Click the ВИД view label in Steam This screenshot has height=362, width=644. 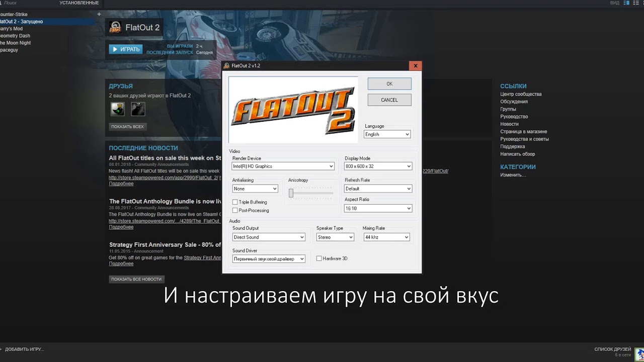pos(615,3)
